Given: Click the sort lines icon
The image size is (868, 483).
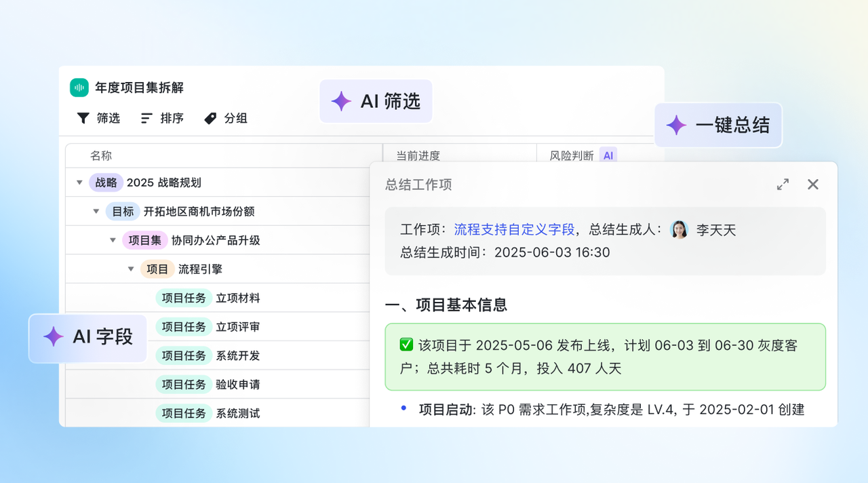Looking at the screenshot, I should [146, 118].
